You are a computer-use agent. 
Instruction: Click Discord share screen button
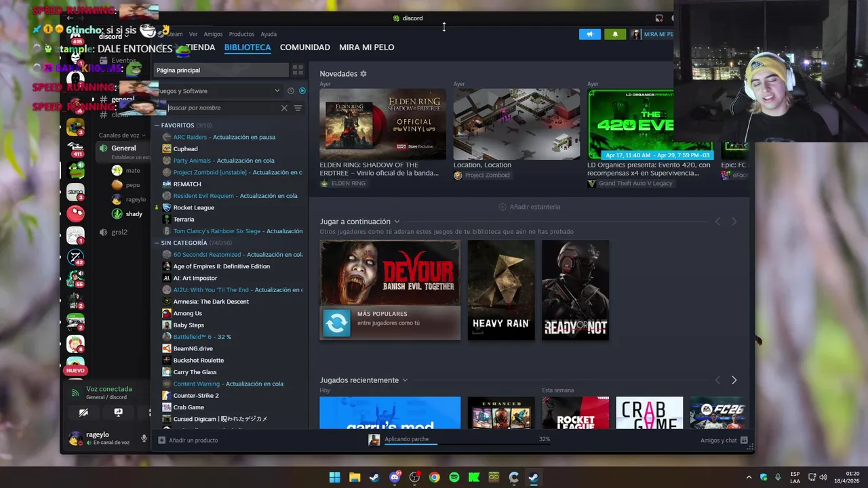coord(118,412)
